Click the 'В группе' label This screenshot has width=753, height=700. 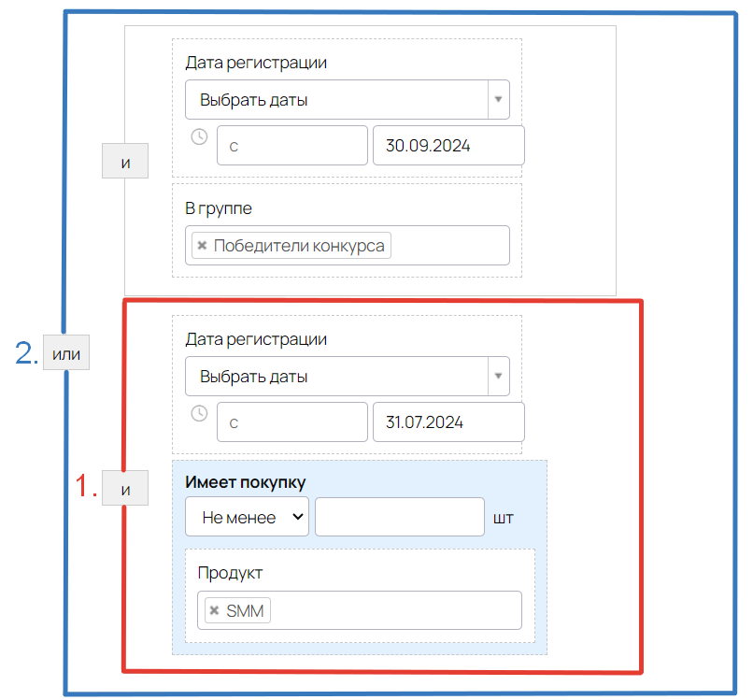pos(219,208)
